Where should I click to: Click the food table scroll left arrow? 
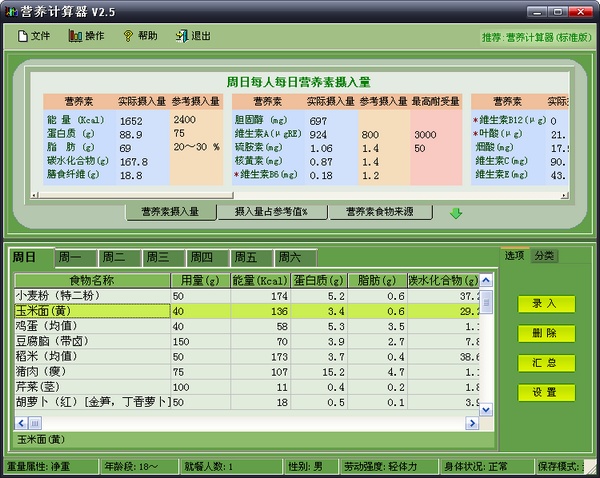point(21,423)
